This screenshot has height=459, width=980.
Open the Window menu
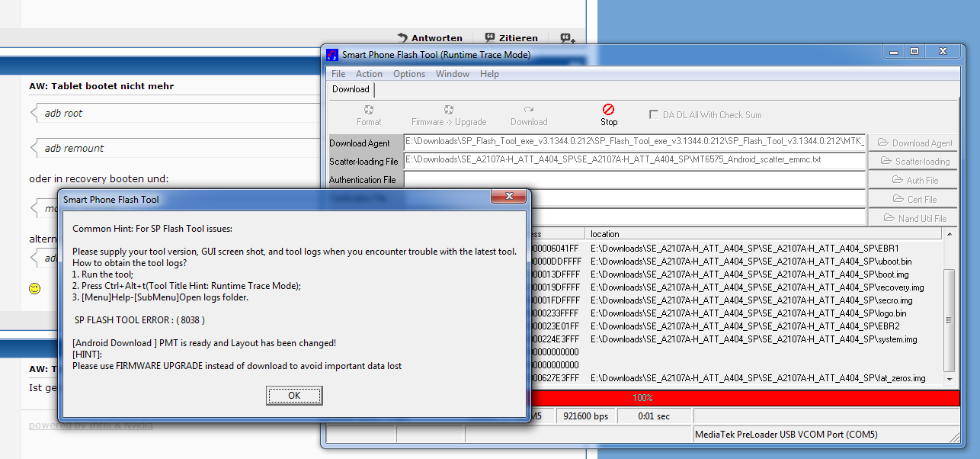click(x=453, y=74)
